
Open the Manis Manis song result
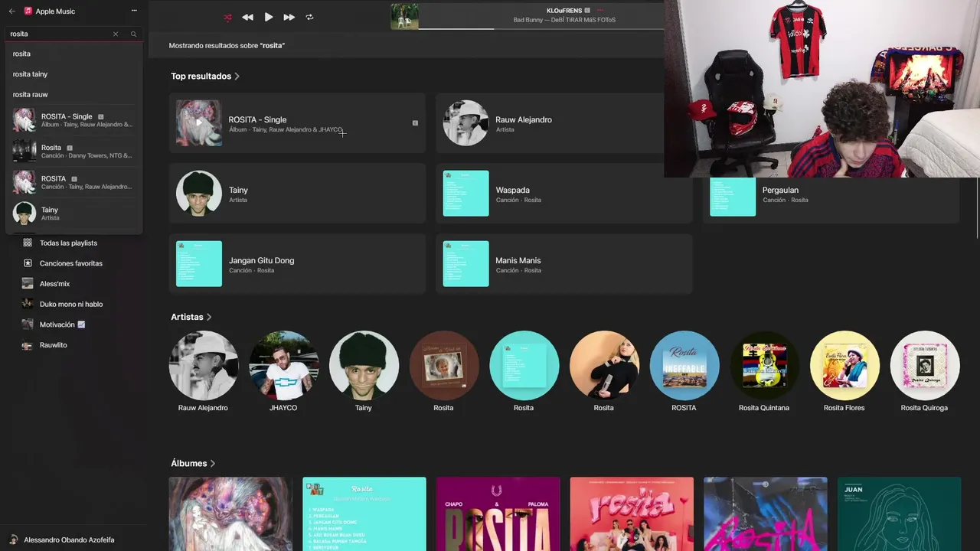[563, 264]
